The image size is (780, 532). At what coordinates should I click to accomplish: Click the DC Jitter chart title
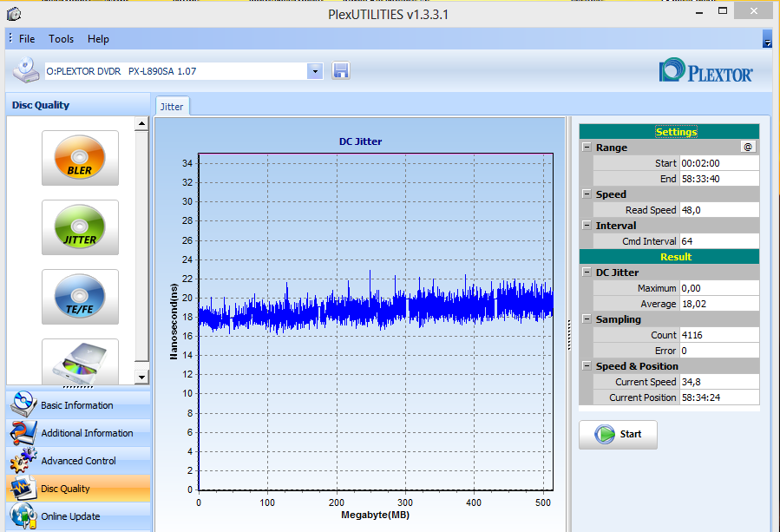[x=360, y=141]
